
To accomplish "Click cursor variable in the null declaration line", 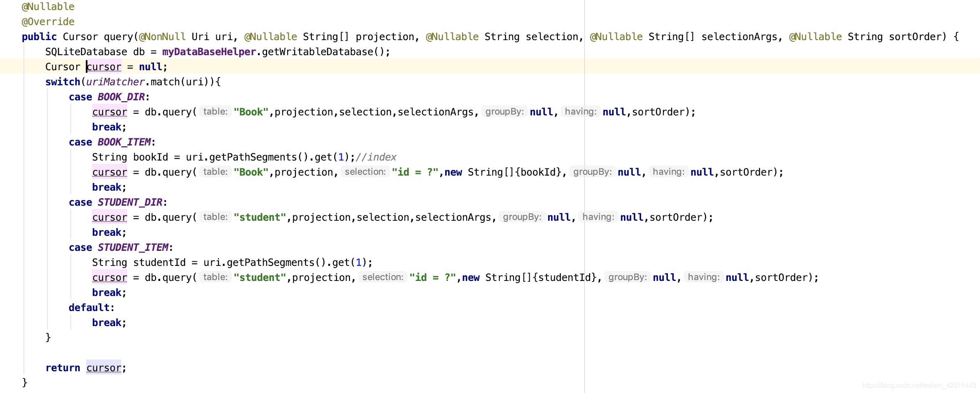I will (104, 67).
